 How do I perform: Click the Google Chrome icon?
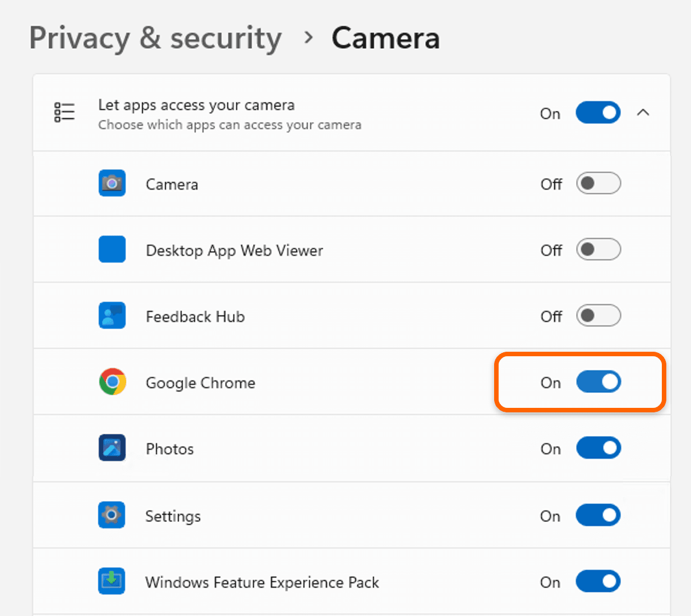[x=112, y=382]
